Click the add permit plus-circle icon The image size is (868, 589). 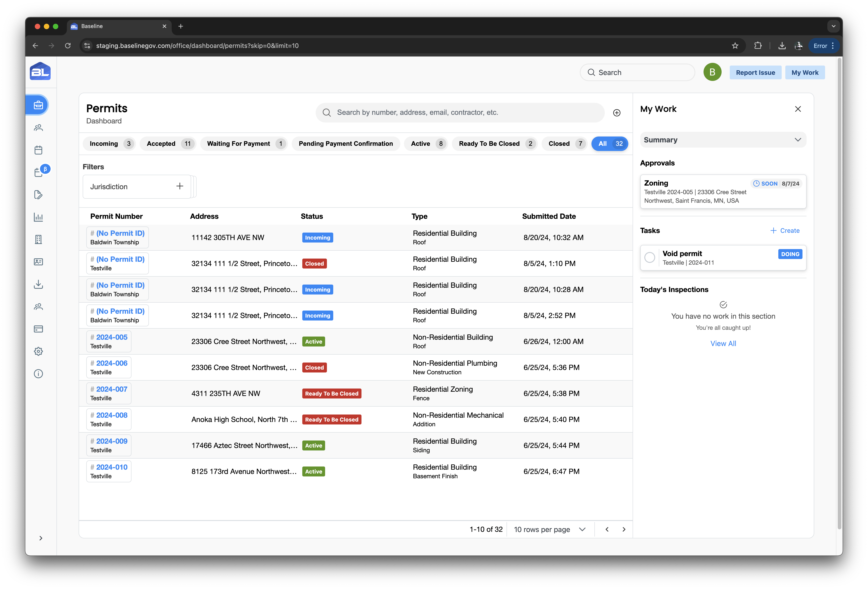[617, 113]
